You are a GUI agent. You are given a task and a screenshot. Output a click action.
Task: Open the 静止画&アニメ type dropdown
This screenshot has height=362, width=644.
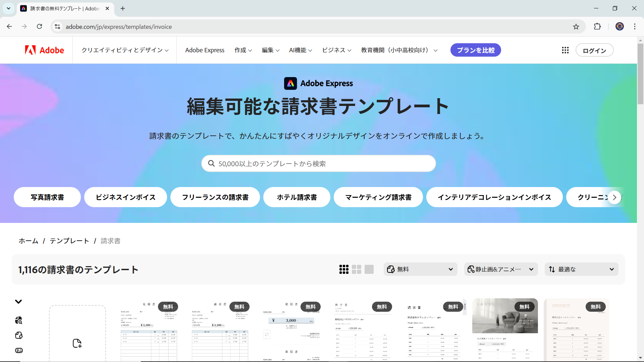[501, 269]
